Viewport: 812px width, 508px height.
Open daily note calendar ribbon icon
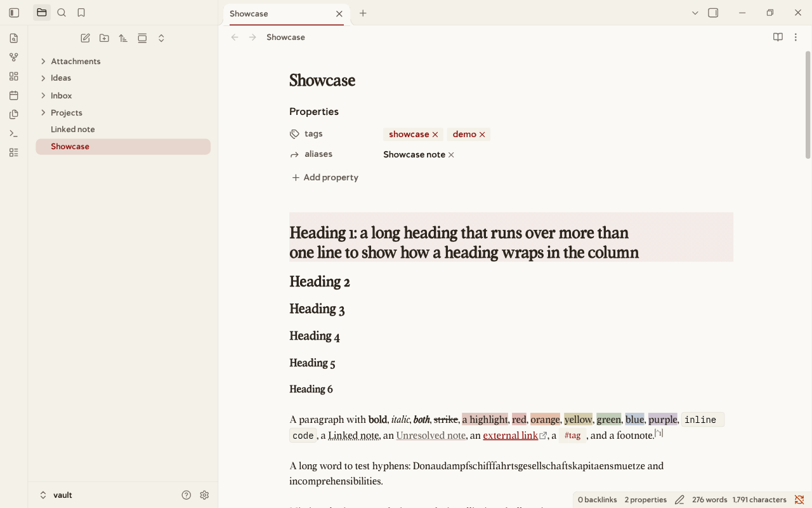14,95
